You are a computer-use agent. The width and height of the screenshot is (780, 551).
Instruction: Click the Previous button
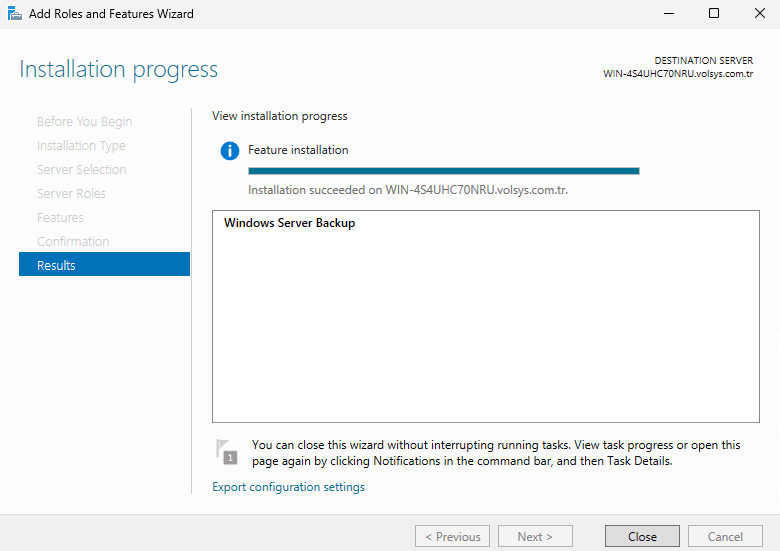[x=452, y=537]
